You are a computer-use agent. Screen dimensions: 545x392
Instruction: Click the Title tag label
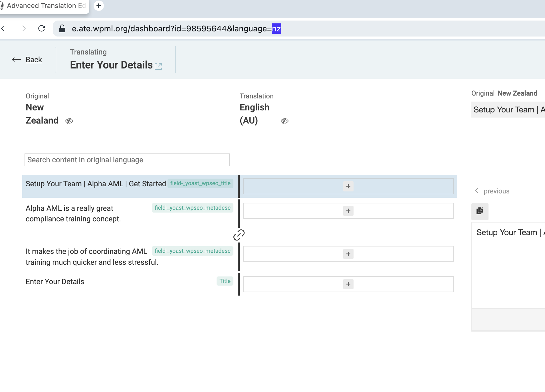coord(225,281)
